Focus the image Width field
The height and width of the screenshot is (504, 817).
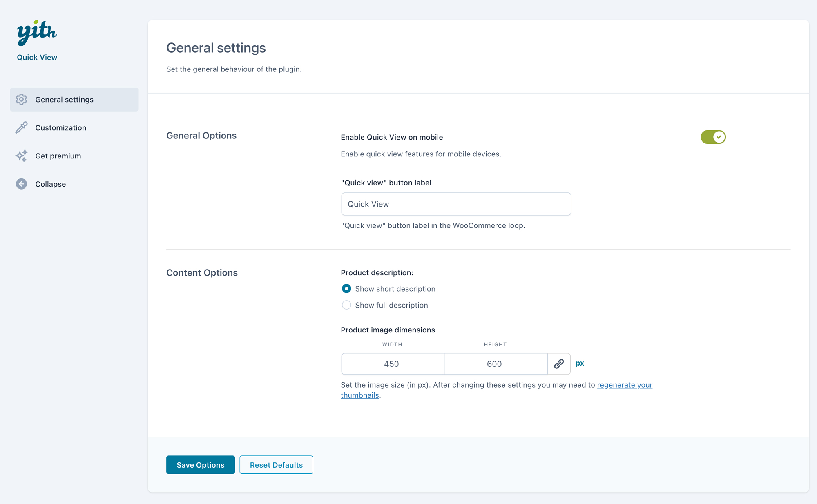click(392, 364)
